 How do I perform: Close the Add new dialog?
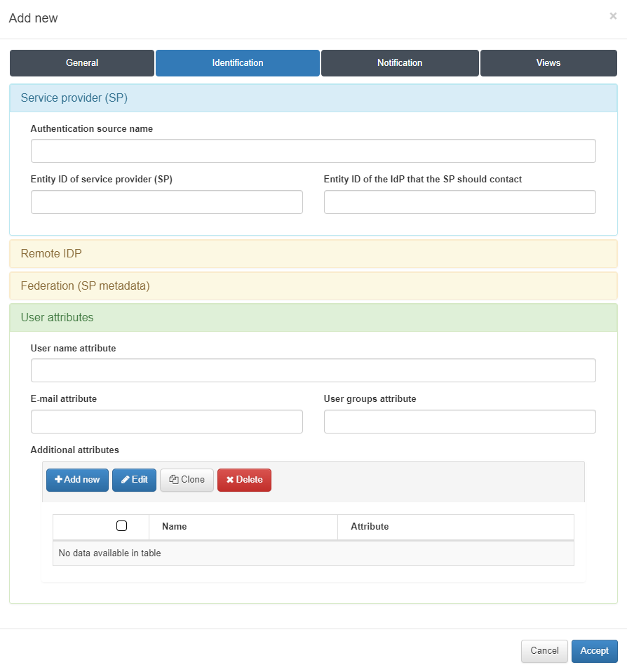click(613, 16)
